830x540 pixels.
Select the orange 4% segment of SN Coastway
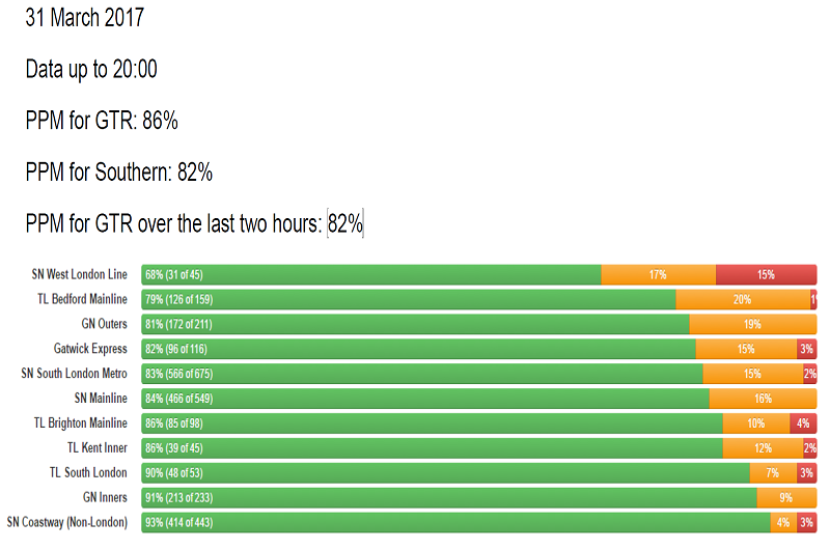tap(783, 522)
